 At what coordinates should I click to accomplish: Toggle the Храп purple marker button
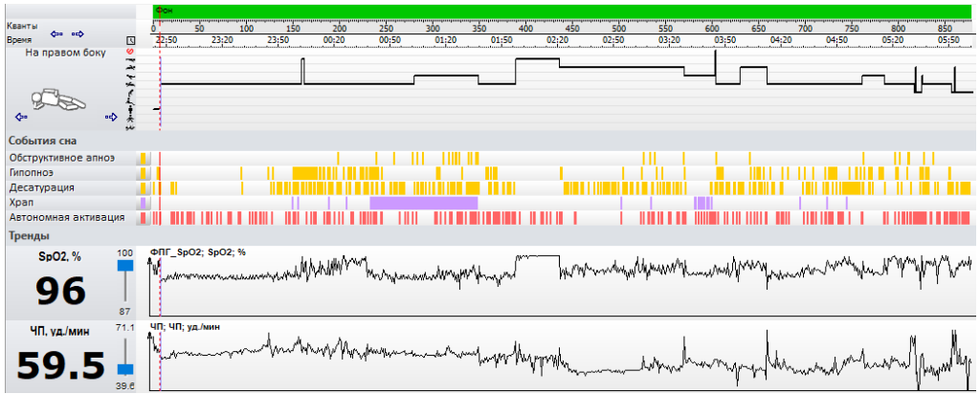144,203
